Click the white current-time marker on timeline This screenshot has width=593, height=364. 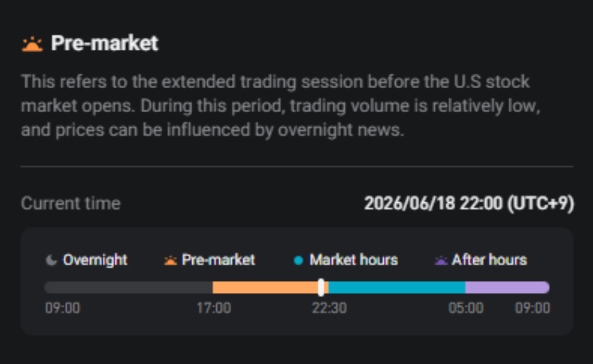(x=321, y=287)
